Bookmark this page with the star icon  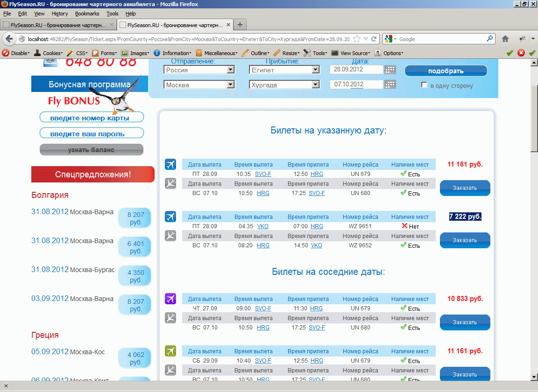point(357,39)
